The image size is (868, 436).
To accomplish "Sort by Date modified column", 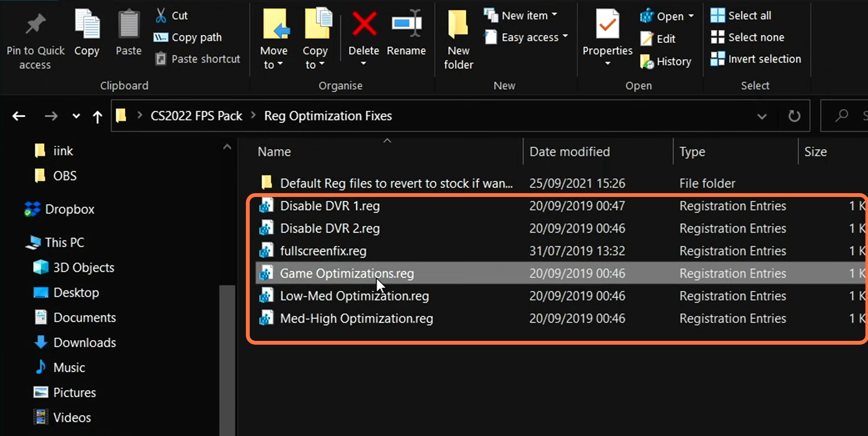I will 570,152.
